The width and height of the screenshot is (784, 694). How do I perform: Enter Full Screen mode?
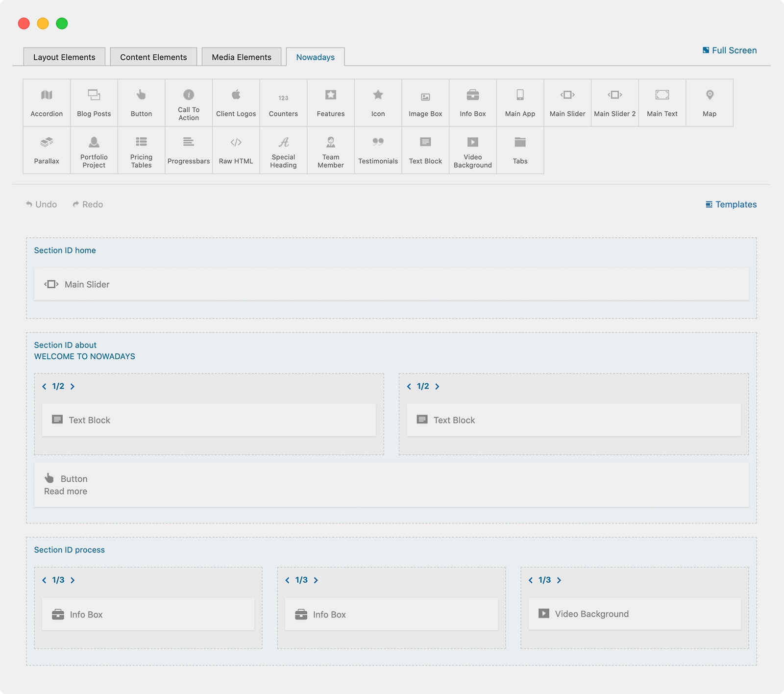(x=729, y=50)
